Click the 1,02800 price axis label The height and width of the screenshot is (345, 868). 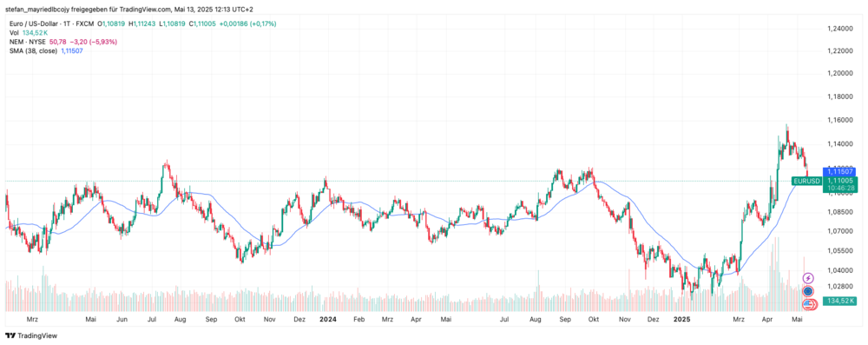[x=839, y=287]
